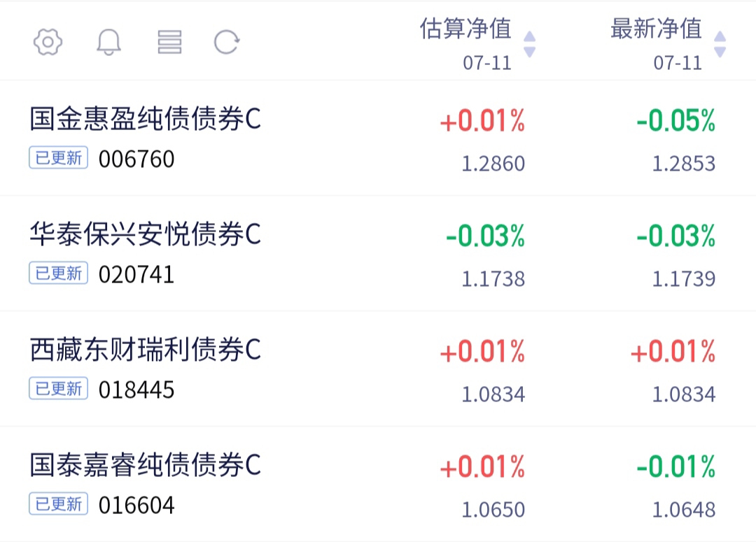
Task: Open fund 西藏东财瑞利债券C
Action: 145,349
